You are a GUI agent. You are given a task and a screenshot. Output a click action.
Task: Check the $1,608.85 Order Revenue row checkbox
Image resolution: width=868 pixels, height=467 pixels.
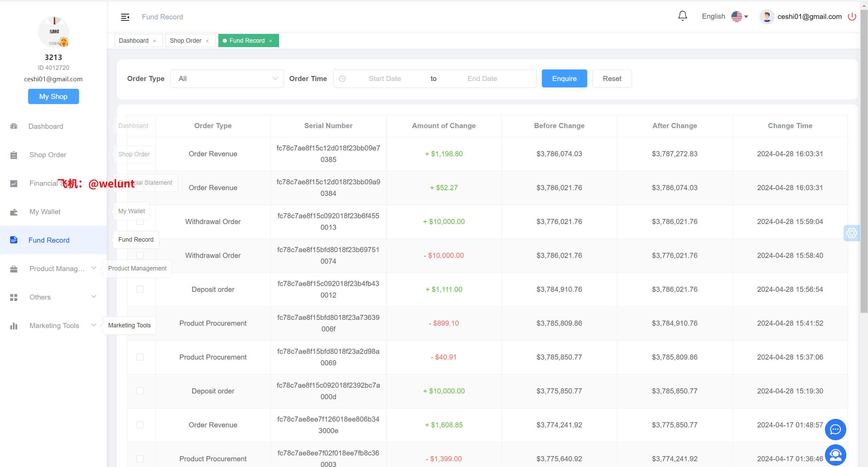pos(140,425)
